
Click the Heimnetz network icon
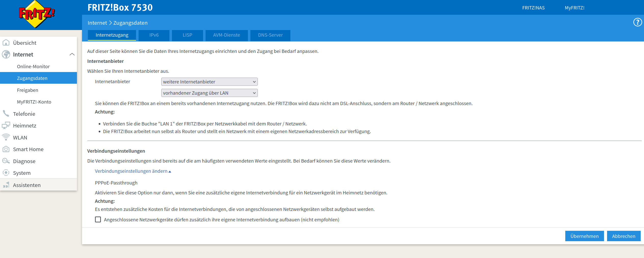click(6, 125)
